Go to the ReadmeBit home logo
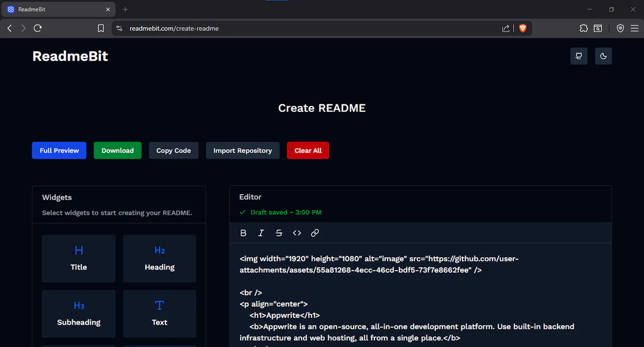 click(70, 56)
